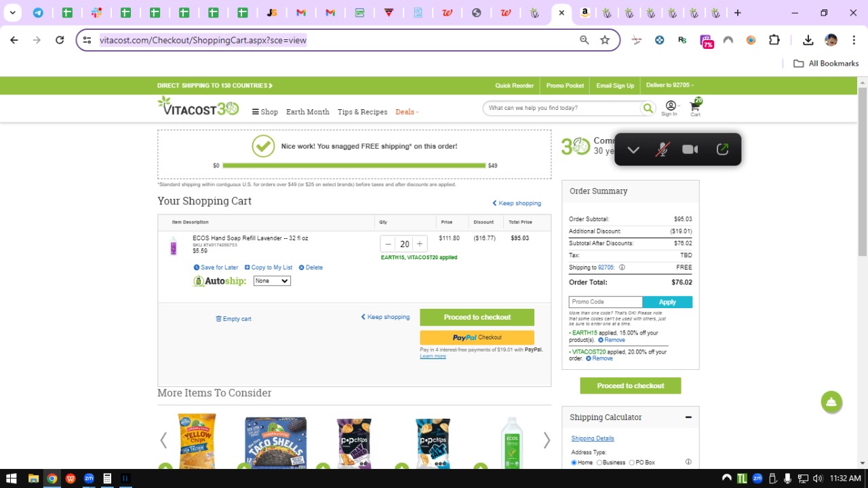Open the Email Sign Up link
The height and width of the screenshot is (488, 868).
(x=615, y=86)
